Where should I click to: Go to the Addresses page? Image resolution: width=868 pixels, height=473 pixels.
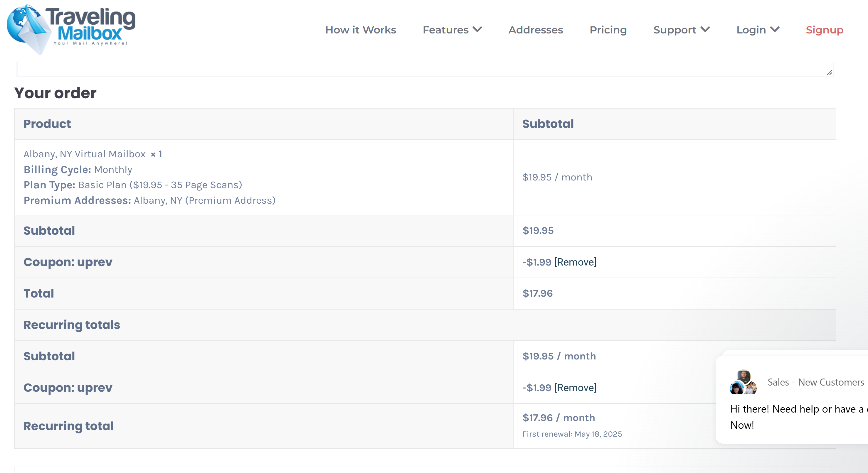[535, 30]
